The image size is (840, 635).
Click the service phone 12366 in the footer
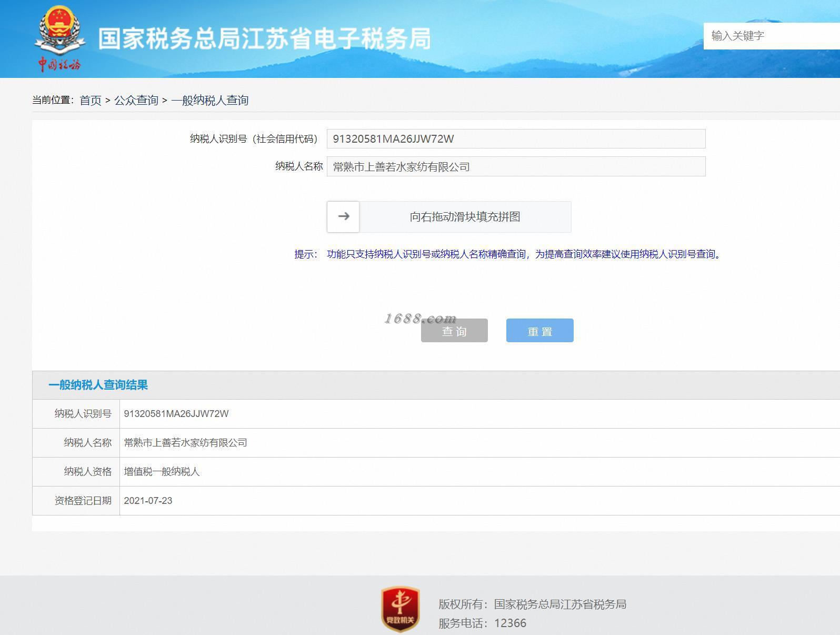[511, 623]
